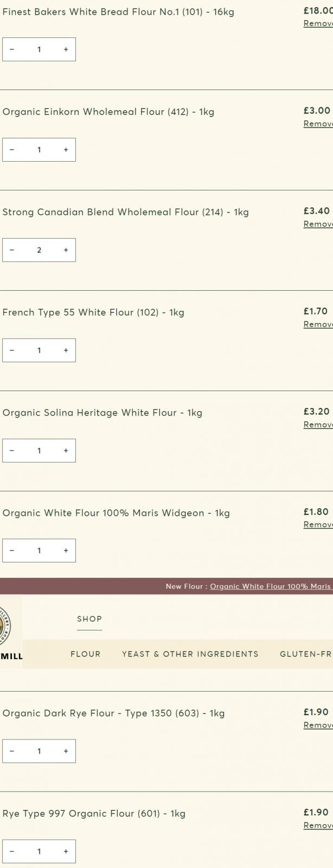Screen dimensions: 333x868
Task: Increase Finest Bakers White Bread Flour quantity
Action: point(66,49)
